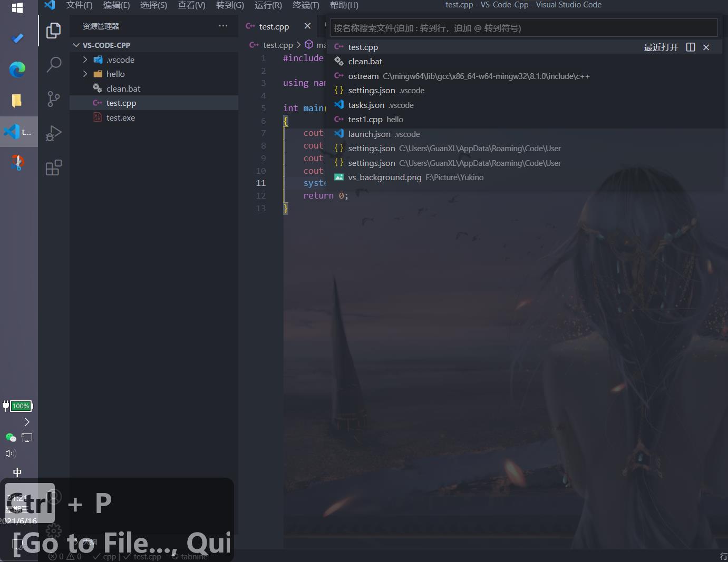This screenshot has height=562, width=728.
Task: Click the WeChat tray icon
Action: (x=11, y=437)
